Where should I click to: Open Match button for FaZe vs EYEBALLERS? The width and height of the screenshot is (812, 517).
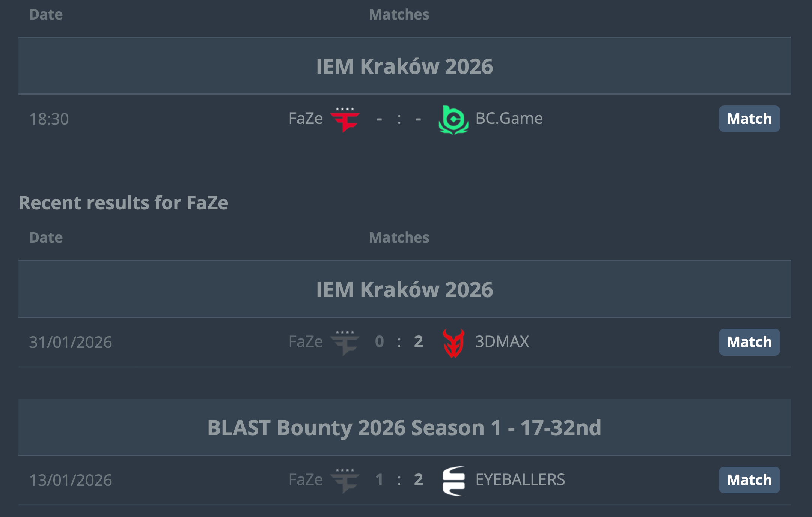tap(749, 480)
